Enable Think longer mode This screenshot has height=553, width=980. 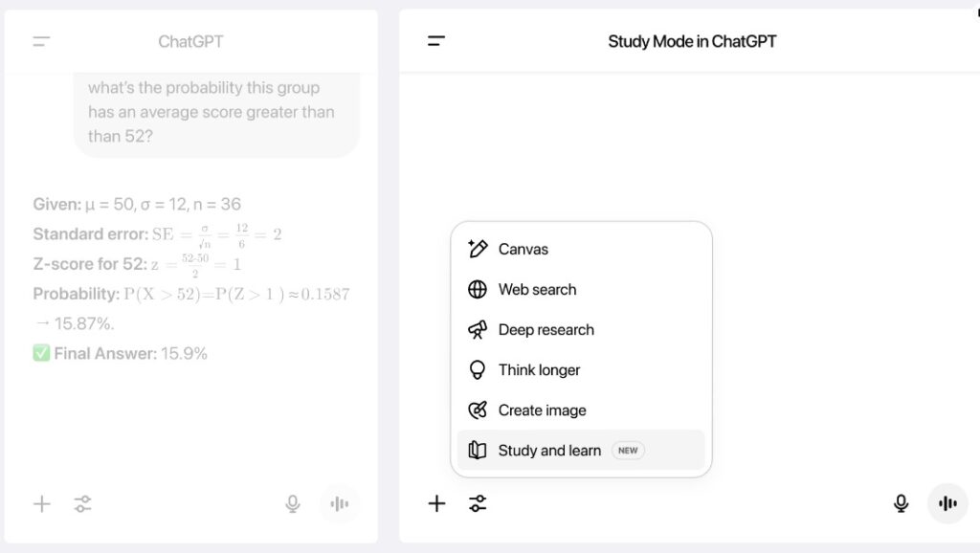(539, 369)
